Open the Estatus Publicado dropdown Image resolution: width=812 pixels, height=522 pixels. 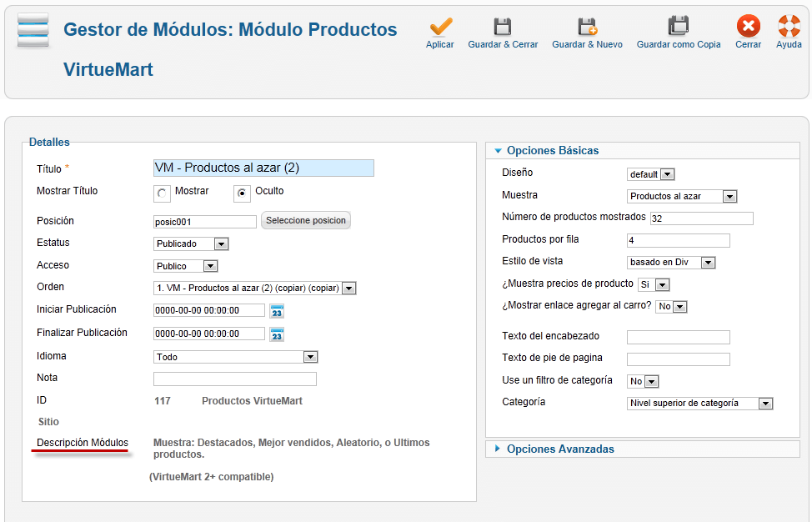(191, 244)
